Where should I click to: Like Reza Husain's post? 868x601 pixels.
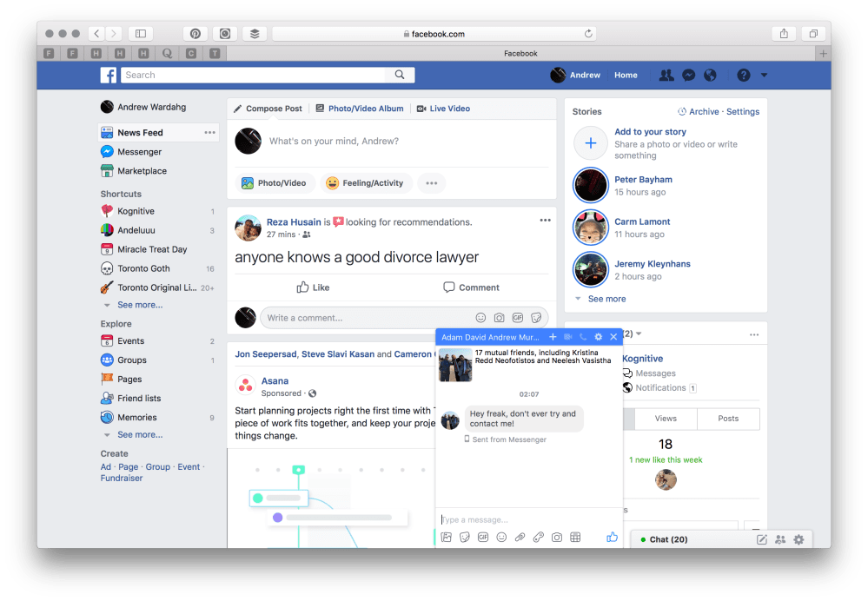(x=313, y=287)
